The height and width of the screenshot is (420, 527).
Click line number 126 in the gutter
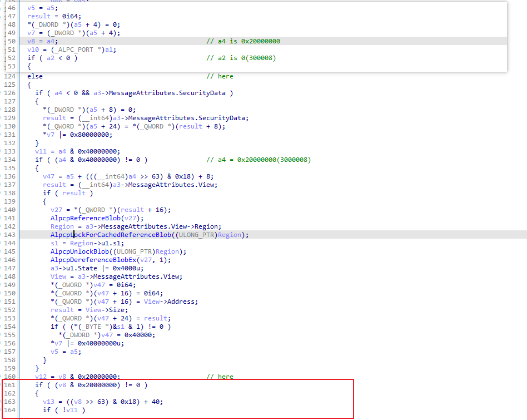[10, 93]
